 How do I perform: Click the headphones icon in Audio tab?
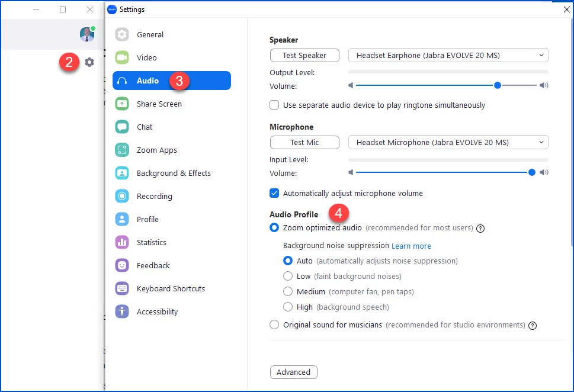point(122,81)
